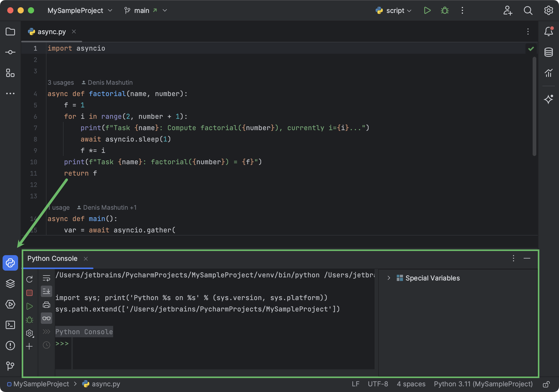
Task: Open the Git tool window icon
Action: click(x=10, y=366)
